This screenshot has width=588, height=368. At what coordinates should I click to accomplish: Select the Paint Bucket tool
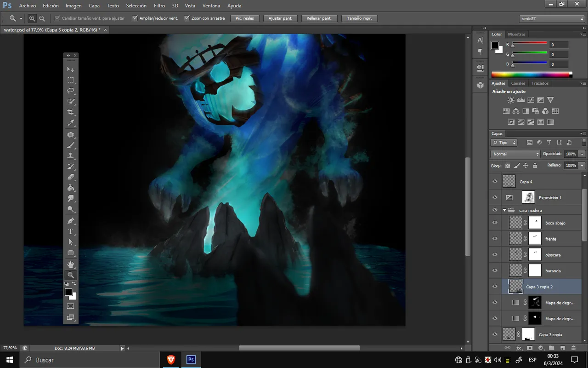71,188
